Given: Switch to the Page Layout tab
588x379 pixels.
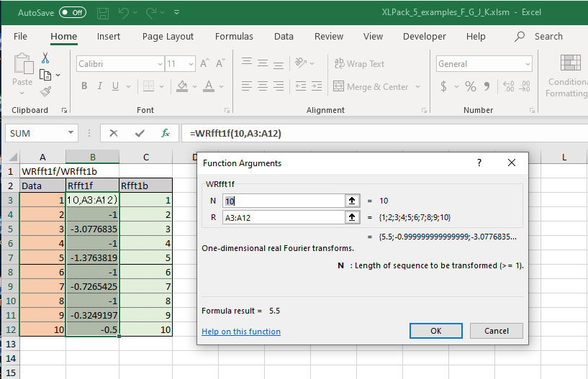Looking at the screenshot, I should [168, 37].
